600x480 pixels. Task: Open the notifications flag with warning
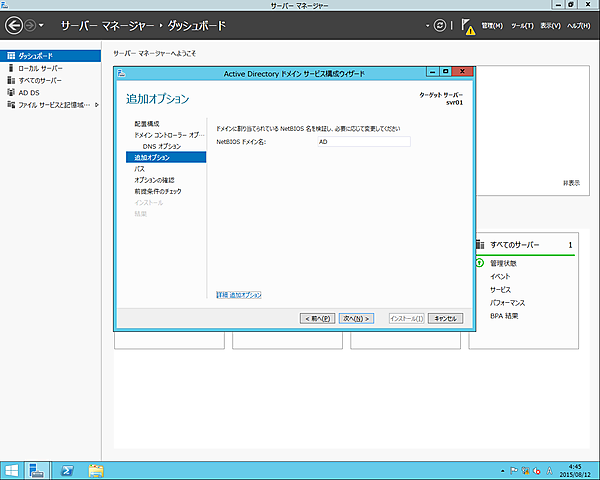click(x=466, y=26)
